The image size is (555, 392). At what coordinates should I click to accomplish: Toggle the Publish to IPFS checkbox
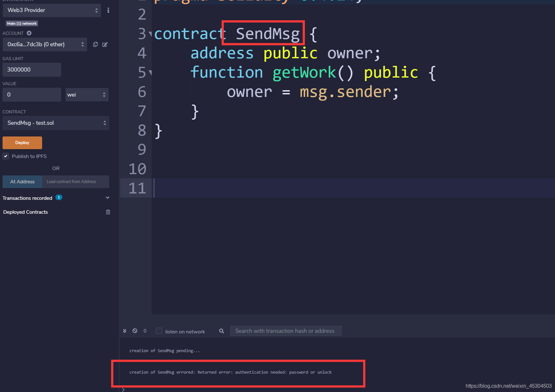[x=6, y=156]
